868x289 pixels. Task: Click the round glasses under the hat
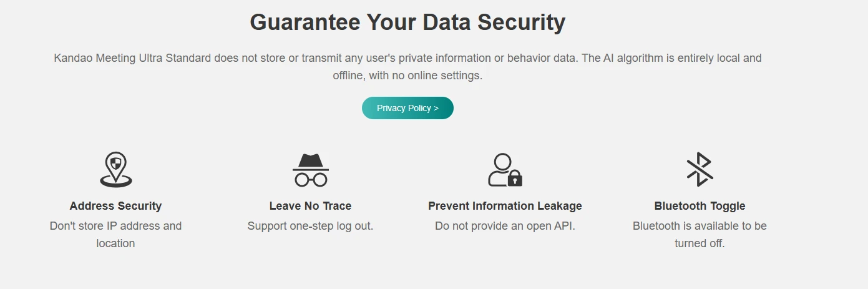311,180
